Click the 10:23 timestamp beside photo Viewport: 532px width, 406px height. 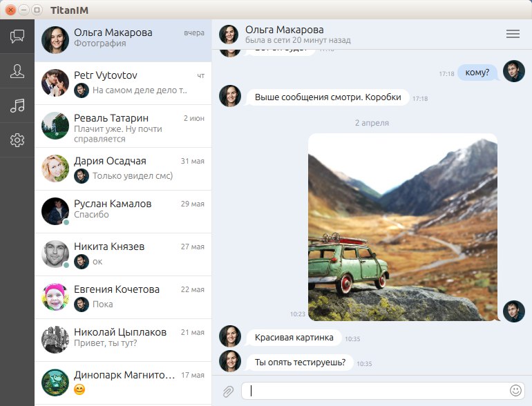click(x=298, y=314)
